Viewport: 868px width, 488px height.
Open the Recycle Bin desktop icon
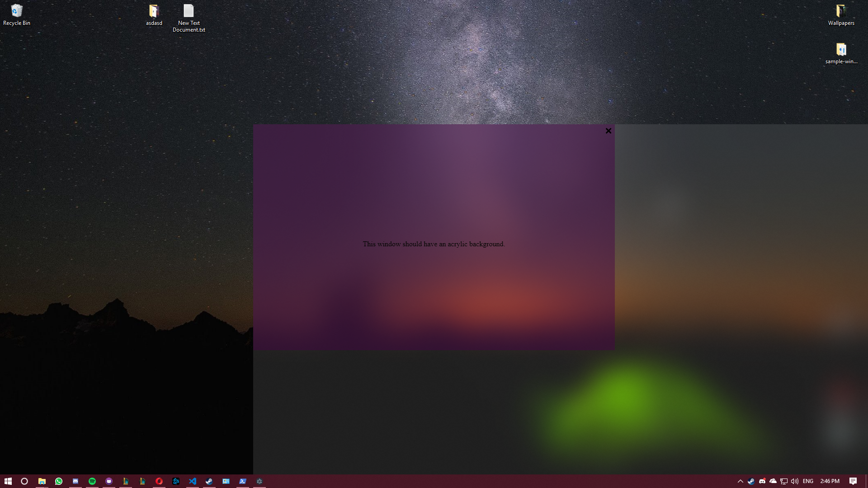pyautogui.click(x=17, y=14)
